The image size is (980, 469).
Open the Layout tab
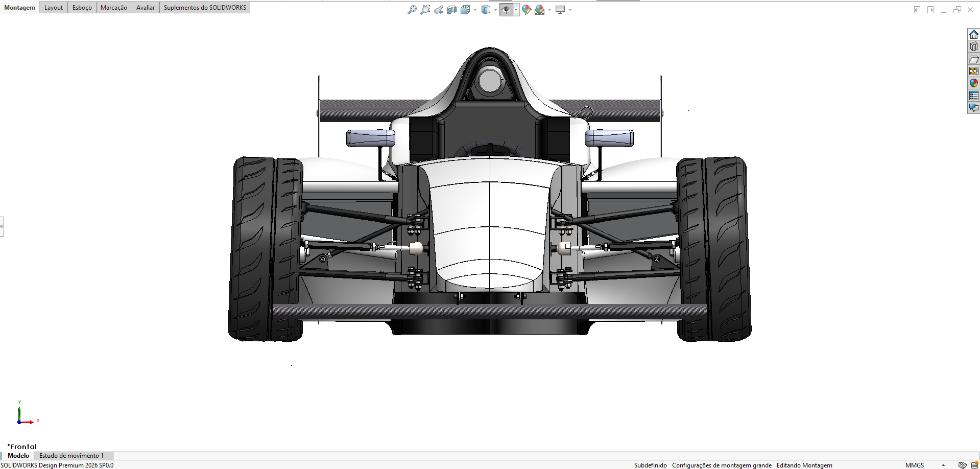coord(54,8)
